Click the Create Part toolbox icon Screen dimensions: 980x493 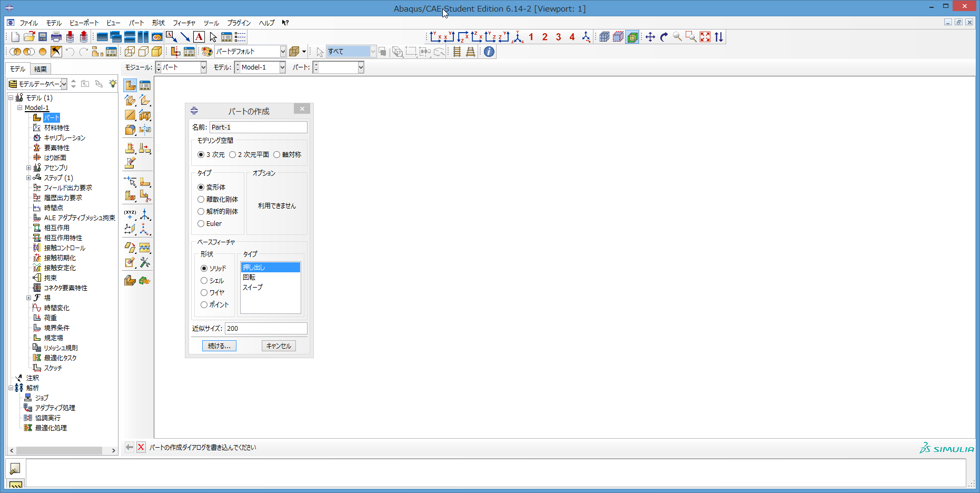pyautogui.click(x=130, y=85)
